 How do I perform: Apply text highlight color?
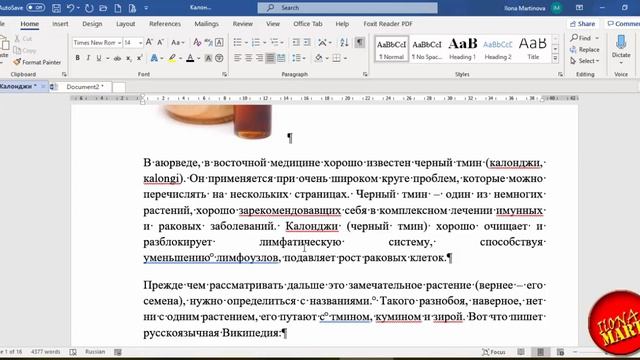172,58
